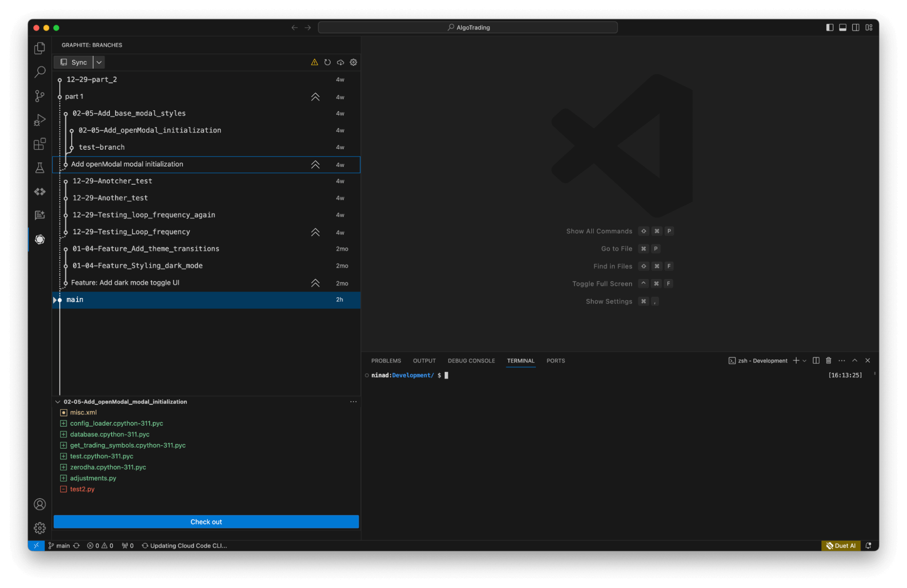This screenshot has height=588, width=907.
Task: Fold the Feature: Add dark mode toggle UI branch
Action: click(x=315, y=283)
